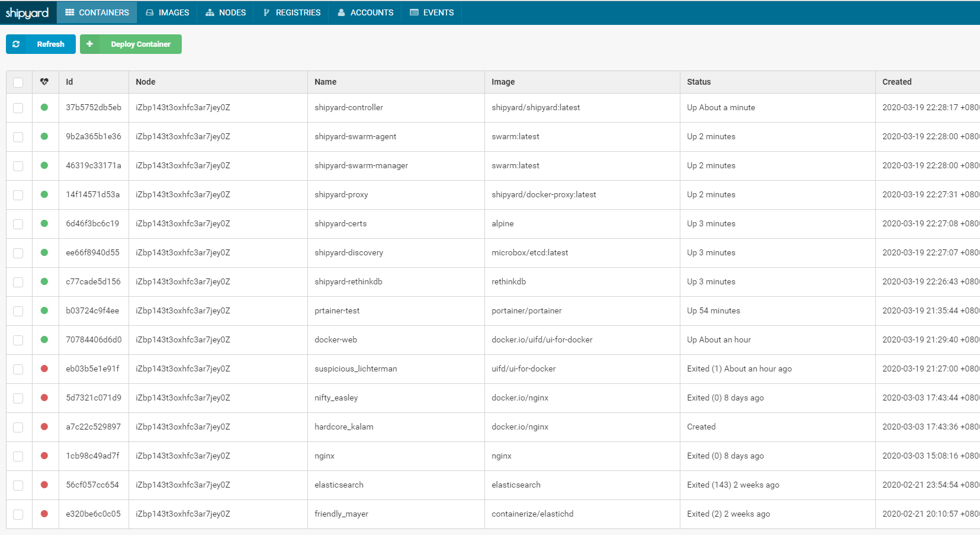Open the Accounts tab
The width and height of the screenshot is (980, 535).
point(365,12)
